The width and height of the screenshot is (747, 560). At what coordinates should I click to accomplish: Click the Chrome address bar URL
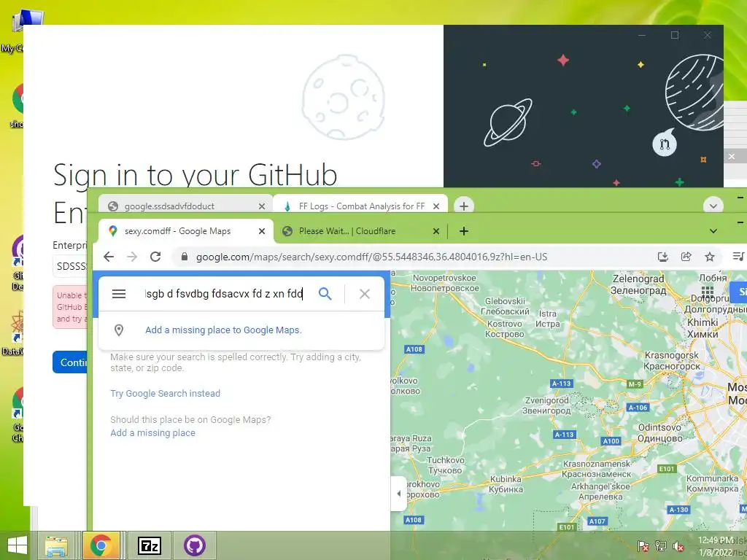[x=371, y=257]
